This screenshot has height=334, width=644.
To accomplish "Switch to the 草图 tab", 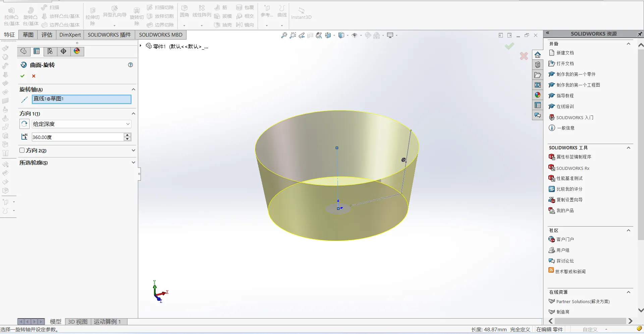I will pos(28,35).
